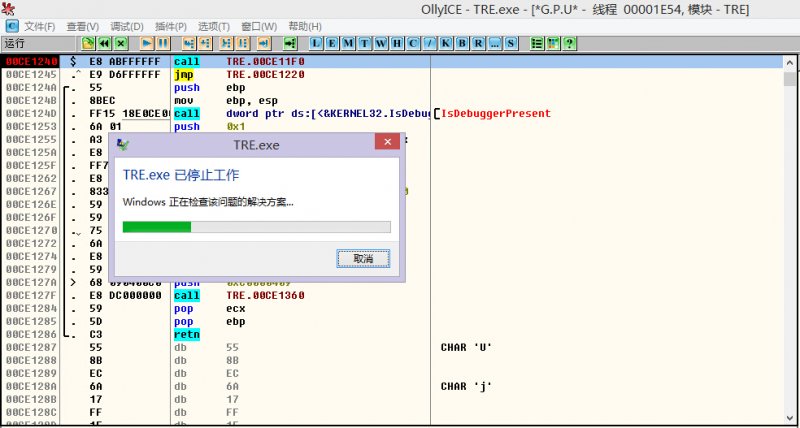The image size is (800, 428).
Task: Open Threads window with T button
Action: 364,44
